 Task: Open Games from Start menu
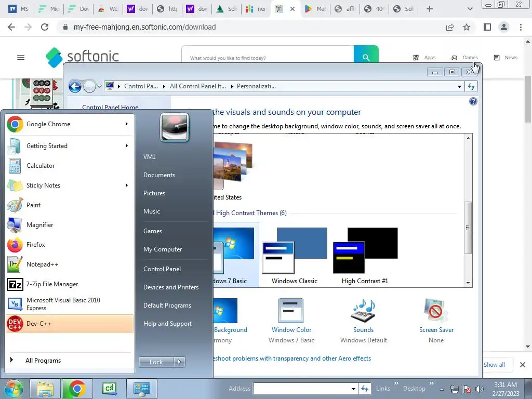pos(153,231)
